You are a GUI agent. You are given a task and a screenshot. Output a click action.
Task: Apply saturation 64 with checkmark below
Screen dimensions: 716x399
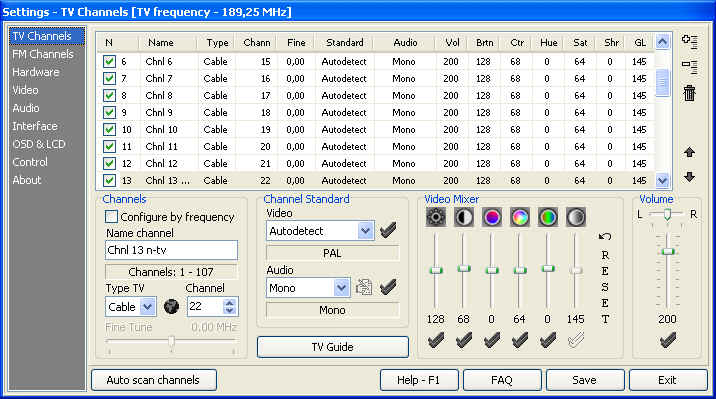pos(520,340)
